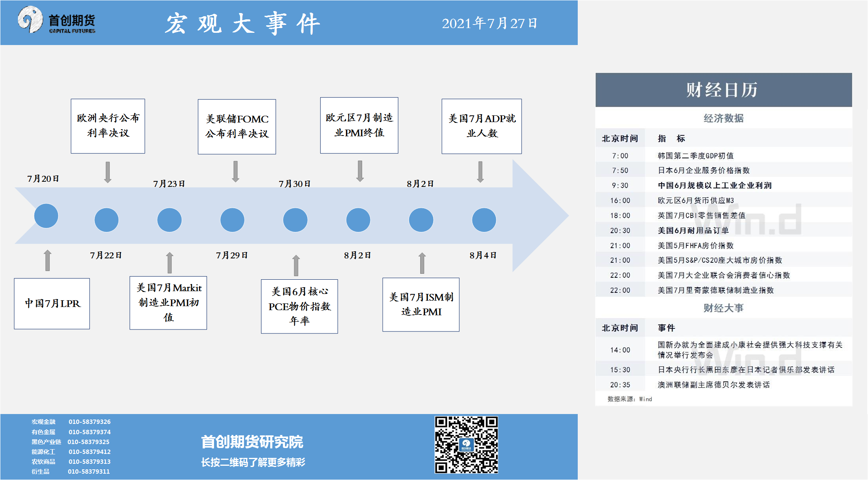The image size is (868, 480).
Task: Select the 7:00 韩国第二季度GDP初值 row
Action: pyautogui.click(x=723, y=156)
